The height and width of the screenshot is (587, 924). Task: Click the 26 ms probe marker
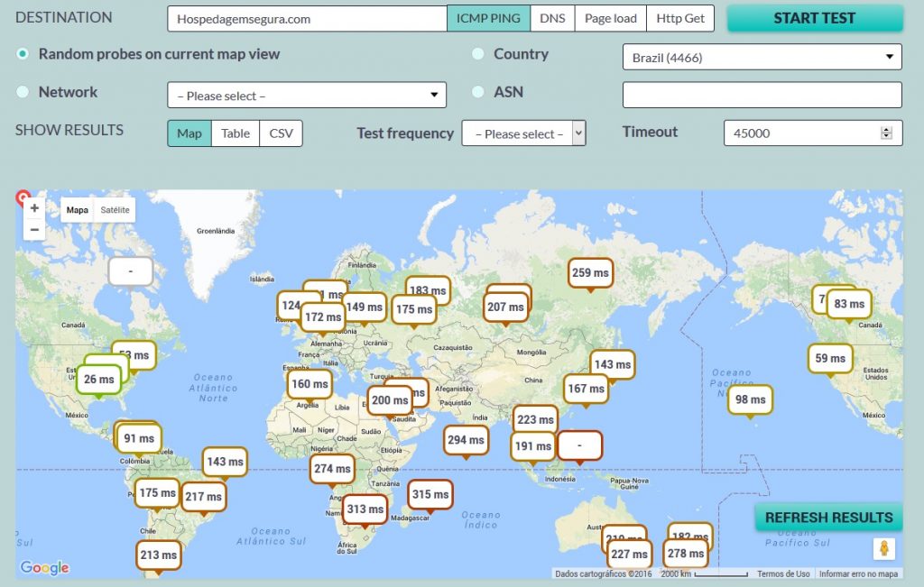99,380
